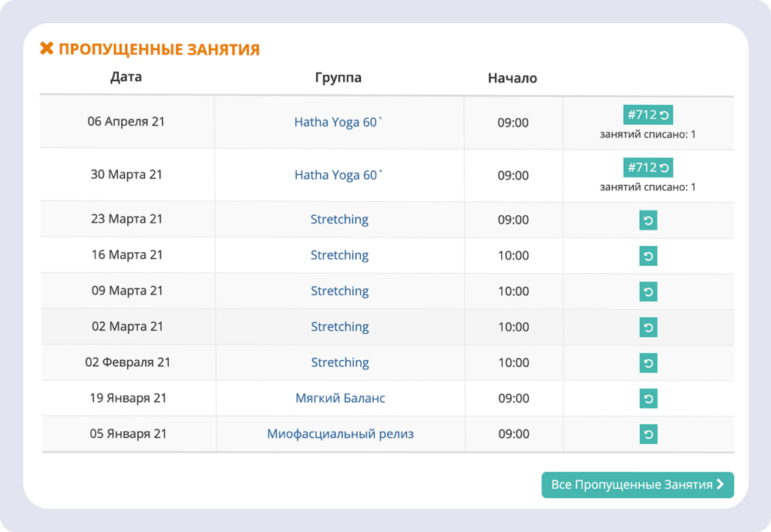The width and height of the screenshot is (771, 532).
Task: Open Миофасциальный релиз group link
Action: tap(340, 434)
